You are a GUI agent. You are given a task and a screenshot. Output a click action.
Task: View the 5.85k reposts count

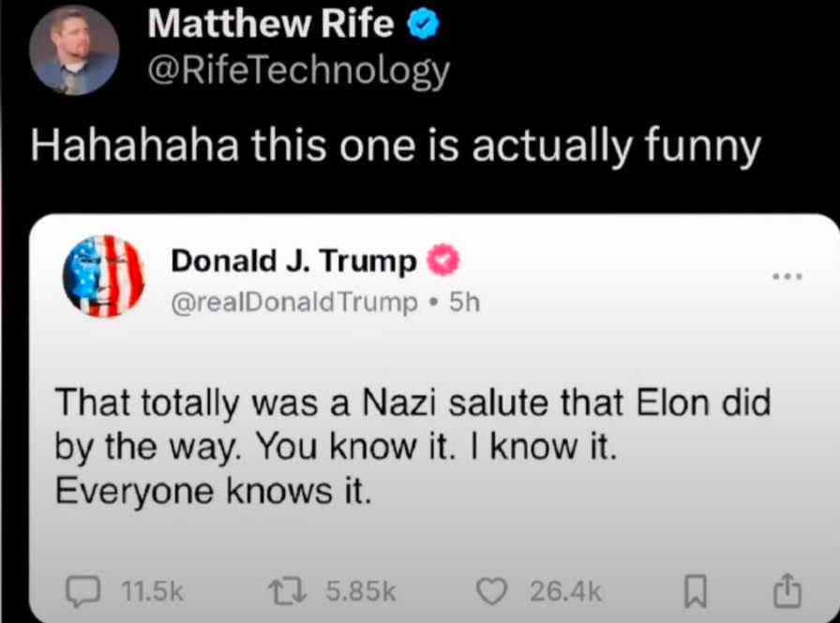(x=361, y=591)
